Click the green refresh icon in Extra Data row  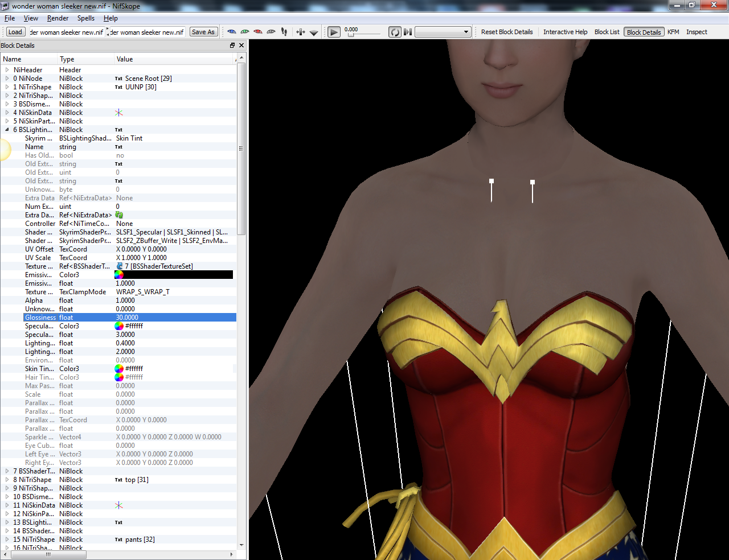point(119,215)
